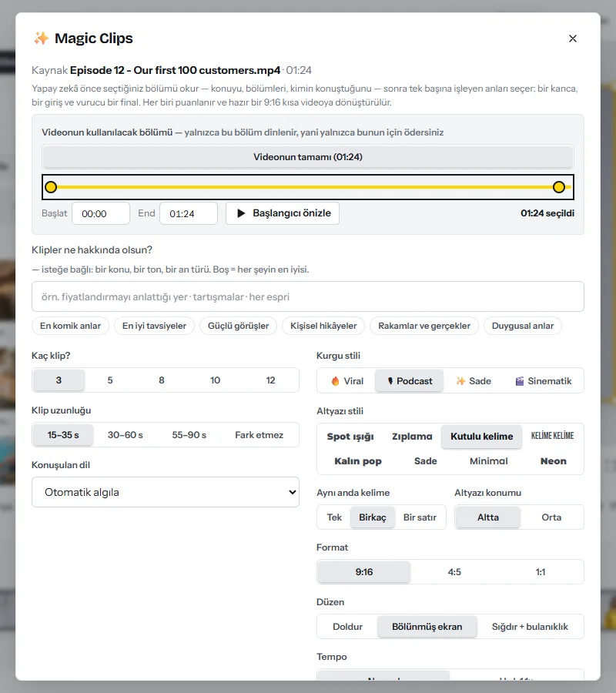The height and width of the screenshot is (693, 616).
Task: Choose the 1:1 format
Action: pyautogui.click(x=541, y=572)
